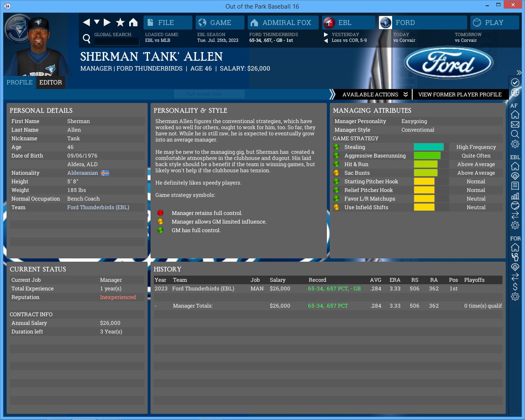The height and width of the screenshot is (420, 525).
Task: Collapse the right sidebar with double chevron
Action: coord(519,73)
